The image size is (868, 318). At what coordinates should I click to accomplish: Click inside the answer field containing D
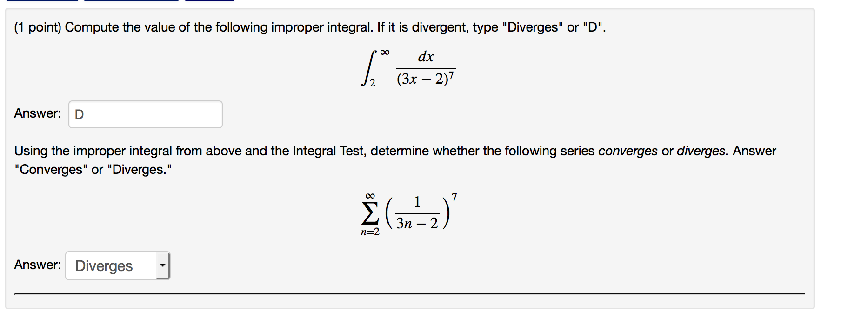(144, 114)
